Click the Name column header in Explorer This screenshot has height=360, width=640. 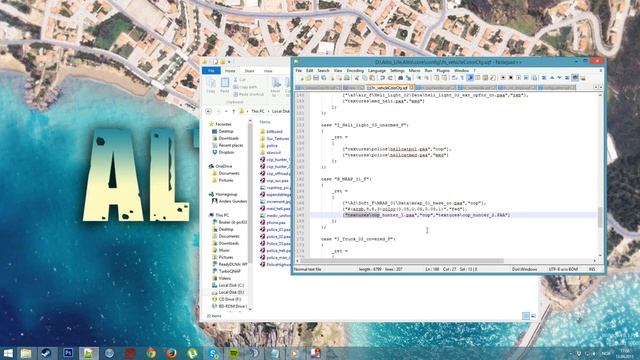(265, 122)
